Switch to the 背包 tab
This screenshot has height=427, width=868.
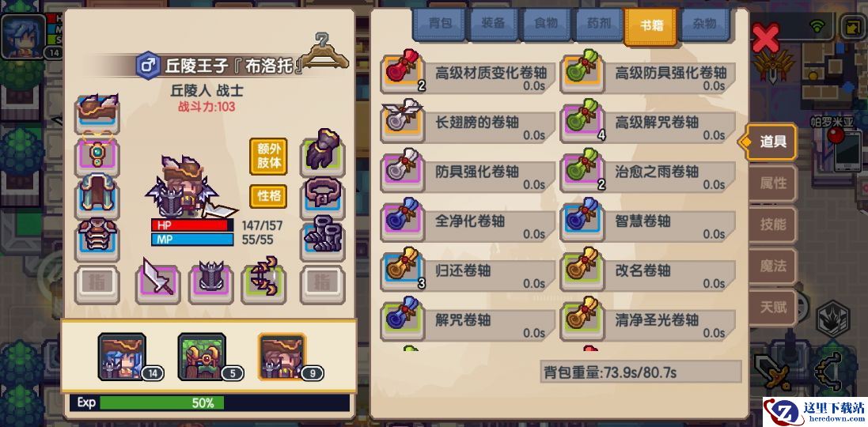click(439, 24)
